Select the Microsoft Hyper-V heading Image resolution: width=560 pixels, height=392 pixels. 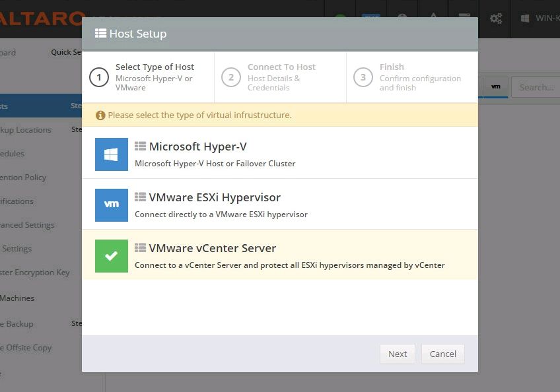[x=198, y=147]
